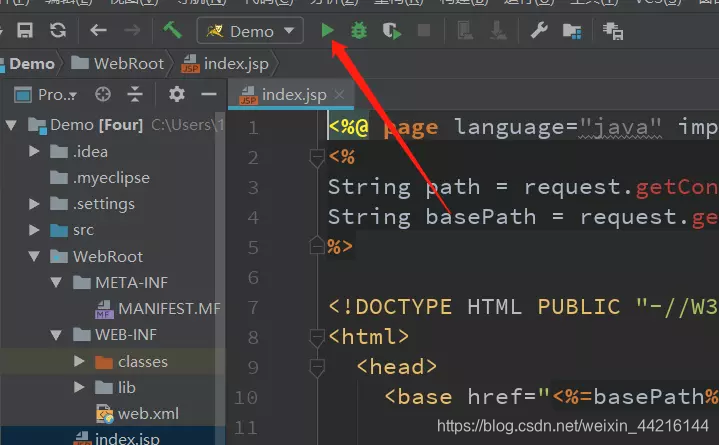Collapse the WEB-INF folder
Screen dimensions: 719x445
[x=56, y=334]
